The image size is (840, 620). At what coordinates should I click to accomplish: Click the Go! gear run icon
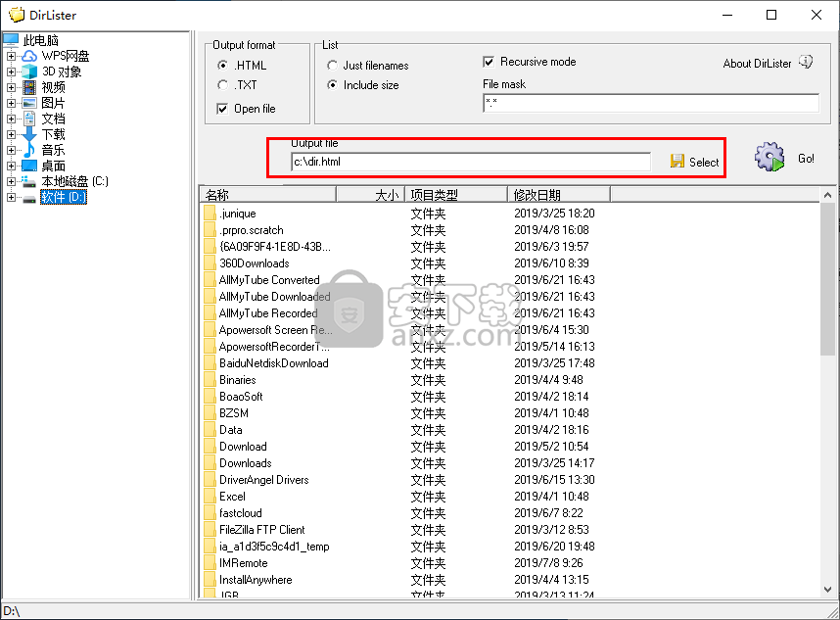[770, 157]
